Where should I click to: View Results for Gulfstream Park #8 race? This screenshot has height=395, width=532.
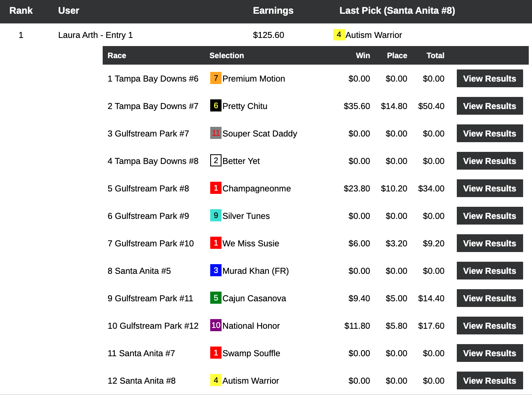[489, 189]
